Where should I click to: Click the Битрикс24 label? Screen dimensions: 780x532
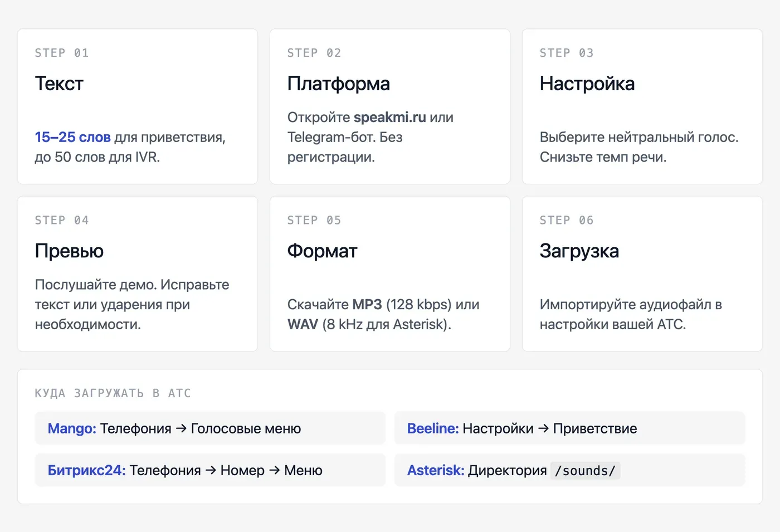tap(86, 470)
